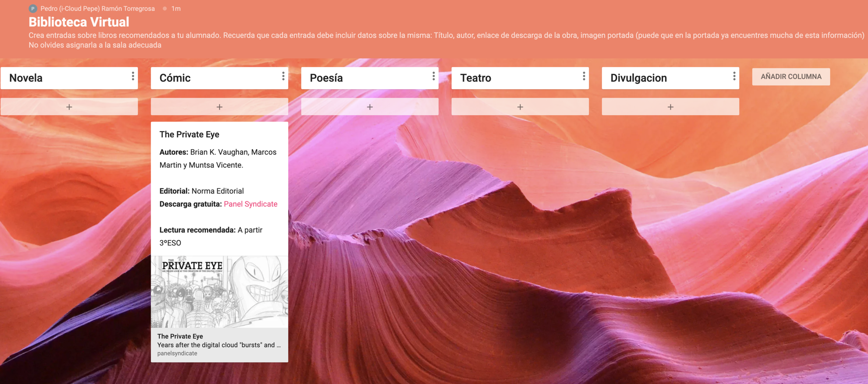
Task: Open the Panel Syndicate download link
Action: [x=250, y=204]
